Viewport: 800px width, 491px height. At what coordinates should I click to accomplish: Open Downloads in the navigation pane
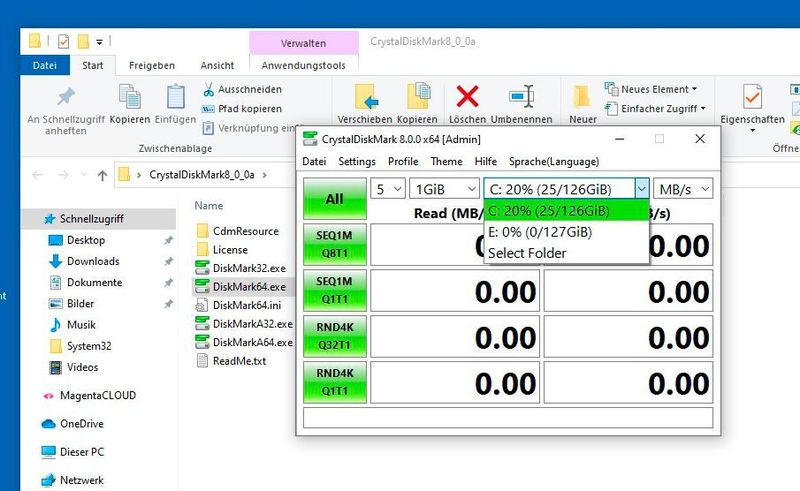(x=93, y=261)
